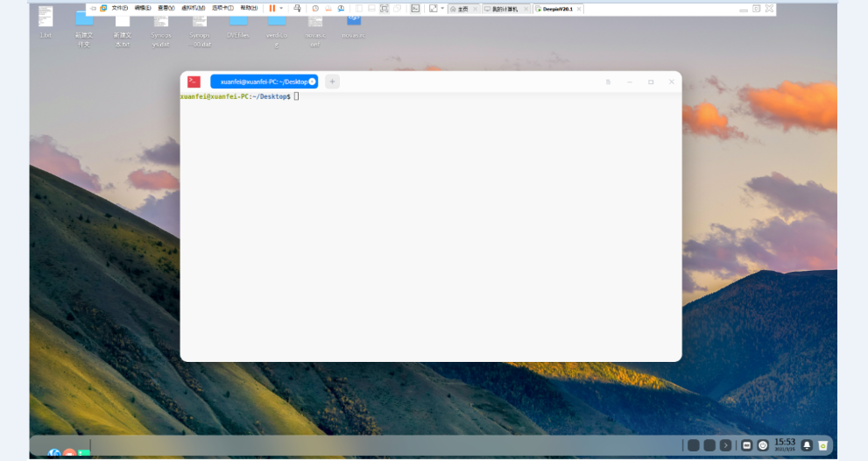
Task: Restore the VMware window size button
Action: pyautogui.click(x=756, y=8)
